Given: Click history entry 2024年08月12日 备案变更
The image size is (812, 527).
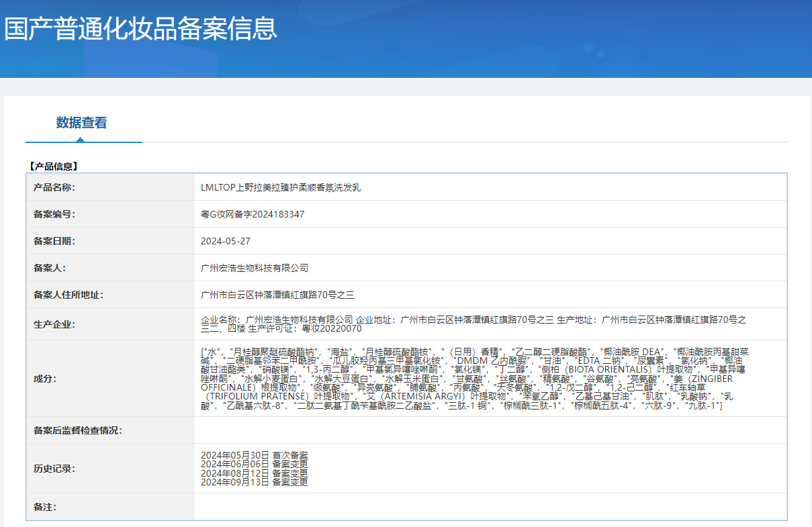Looking at the screenshot, I should [255, 473].
